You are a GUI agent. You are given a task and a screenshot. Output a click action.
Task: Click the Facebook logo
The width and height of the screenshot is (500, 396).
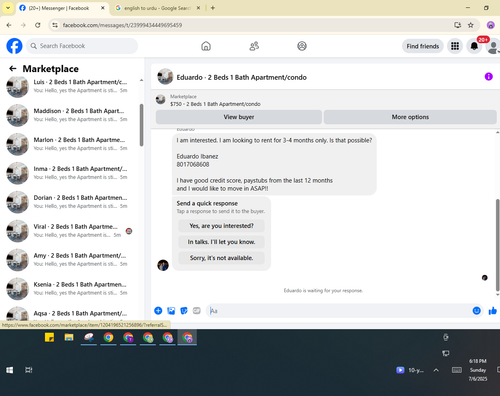point(14,46)
